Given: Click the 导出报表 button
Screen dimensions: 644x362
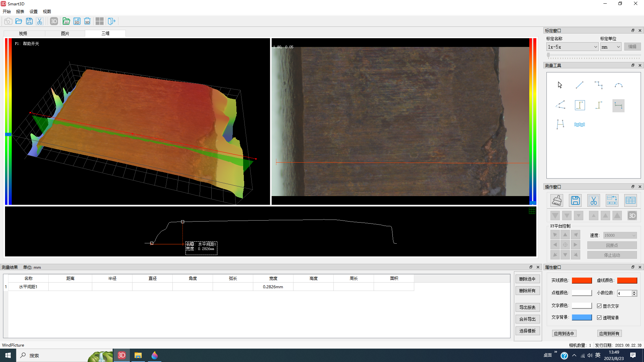Looking at the screenshot, I should coord(527,307).
